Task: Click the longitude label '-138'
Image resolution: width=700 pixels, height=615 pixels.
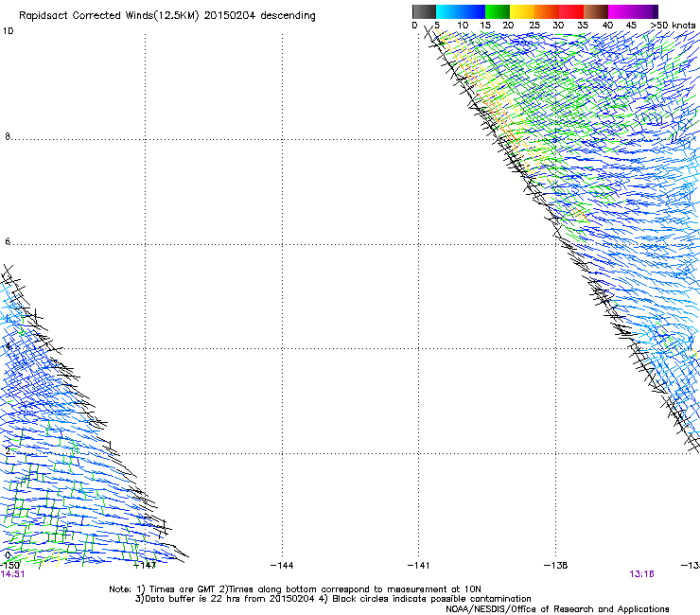Action: coord(555,566)
